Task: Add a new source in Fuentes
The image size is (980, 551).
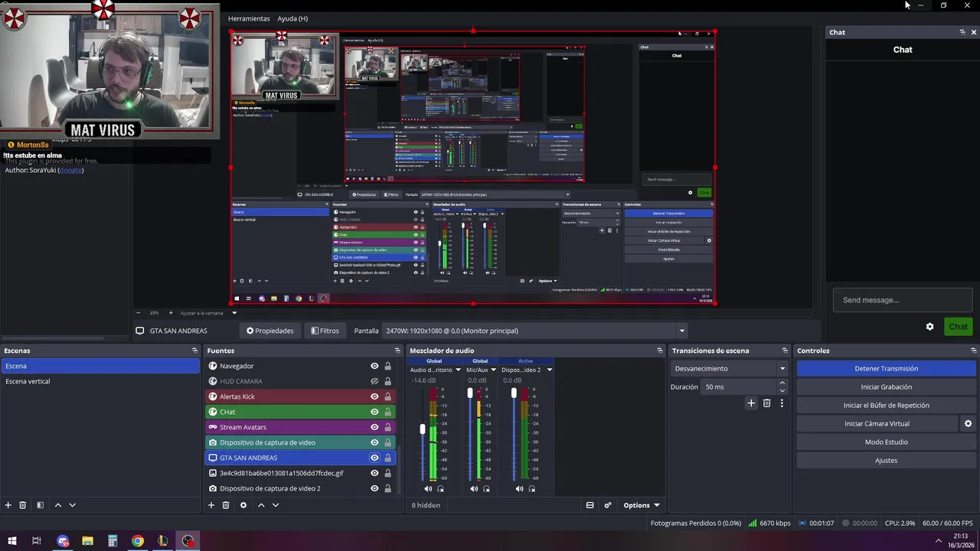Action: pyautogui.click(x=211, y=505)
